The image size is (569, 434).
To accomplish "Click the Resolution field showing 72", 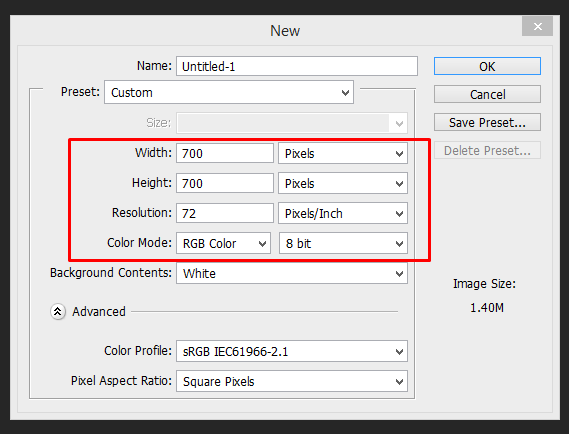I will tap(225, 213).
